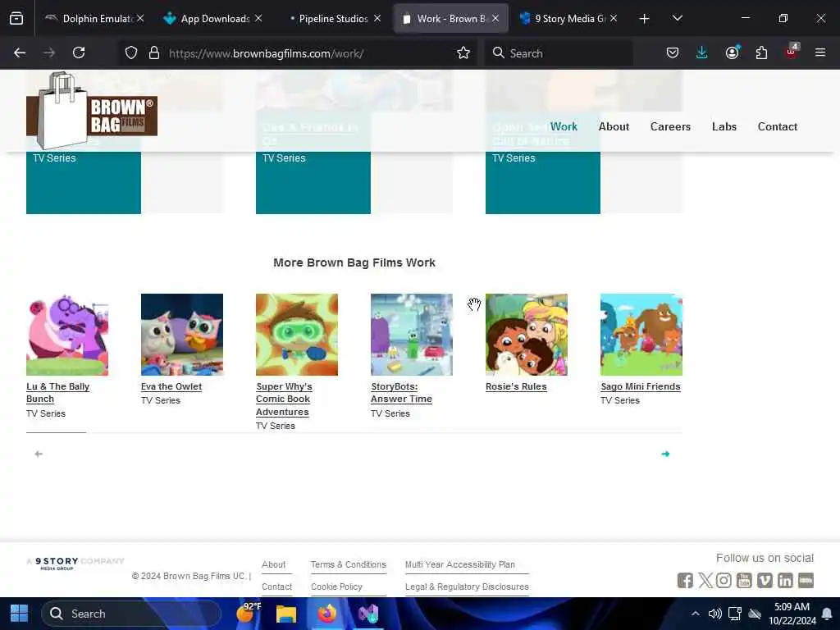Open Super Why's Comic Book Adventures link

(x=284, y=399)
